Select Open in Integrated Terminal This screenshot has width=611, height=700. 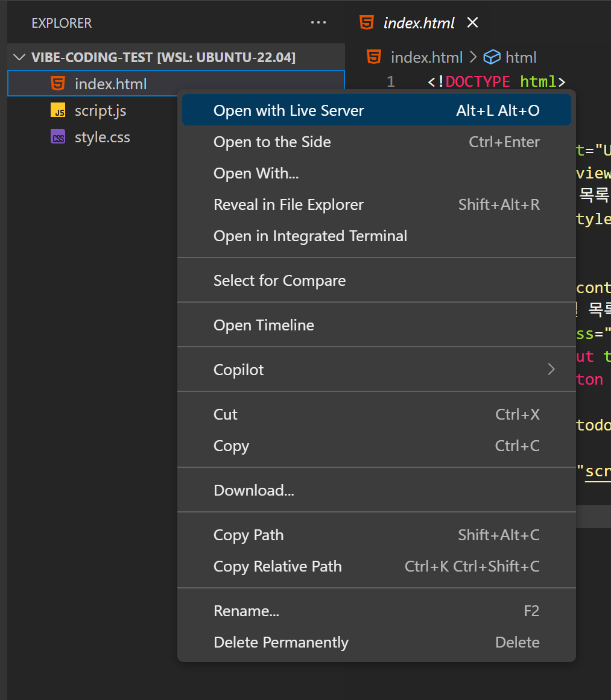tap(310, 236)
